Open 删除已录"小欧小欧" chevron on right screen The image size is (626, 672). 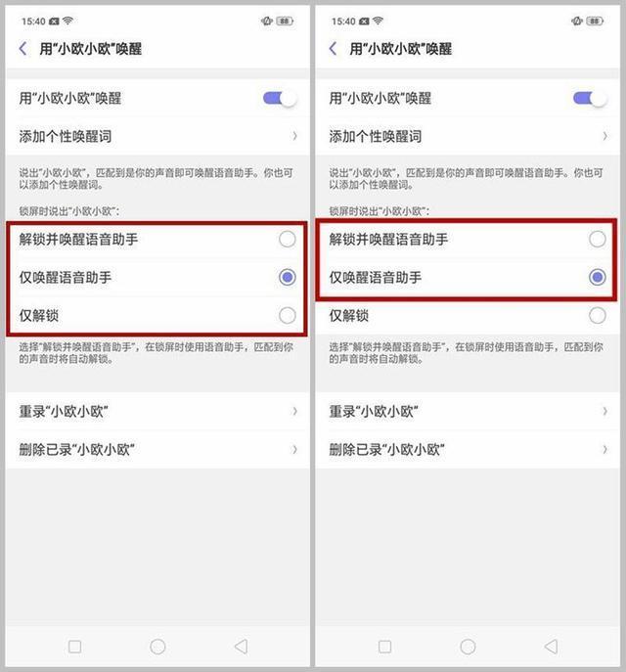point(605,450)
